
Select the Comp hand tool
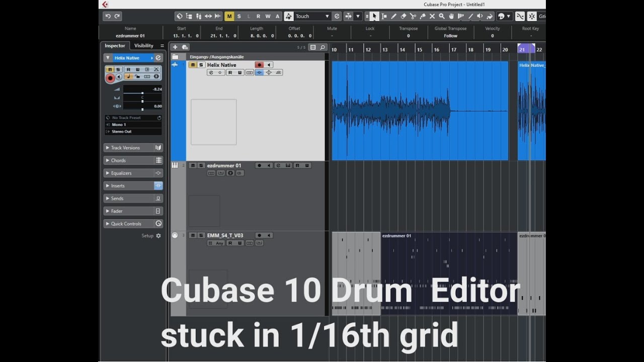click(451, 16)
